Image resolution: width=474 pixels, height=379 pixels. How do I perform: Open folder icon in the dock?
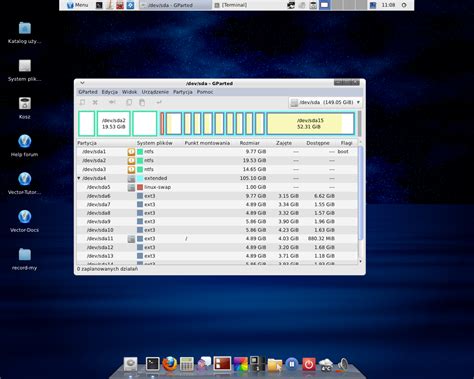[275, 364]
